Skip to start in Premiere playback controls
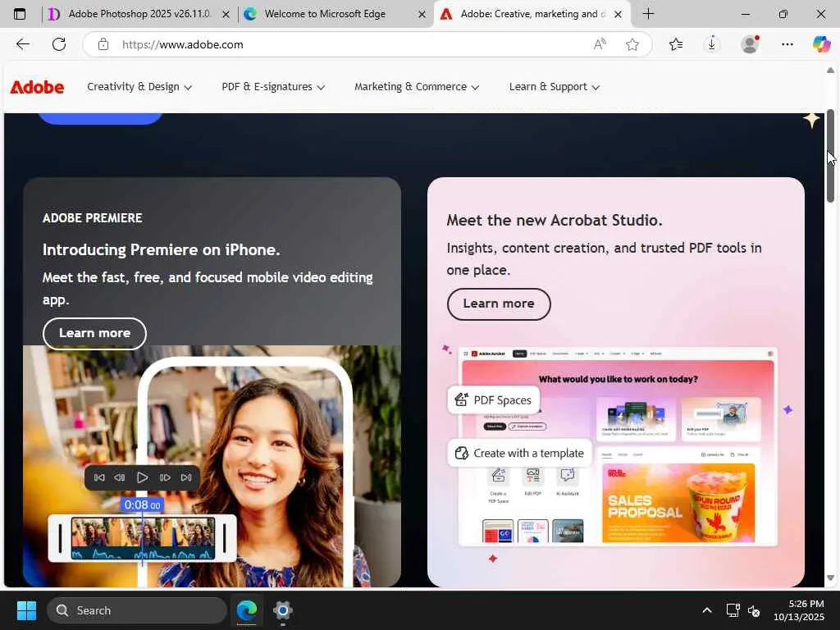Viewport: 840px width, 630px height. 99,477
